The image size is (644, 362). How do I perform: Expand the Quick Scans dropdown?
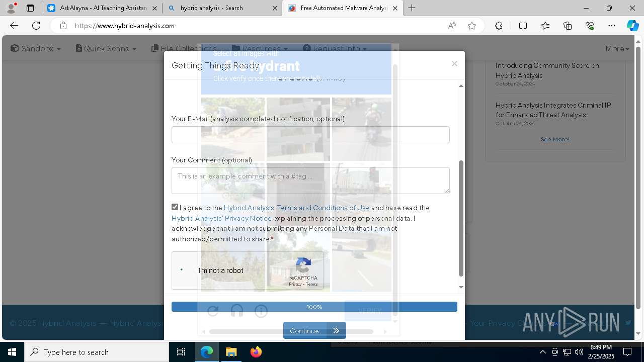pos(106,49)
